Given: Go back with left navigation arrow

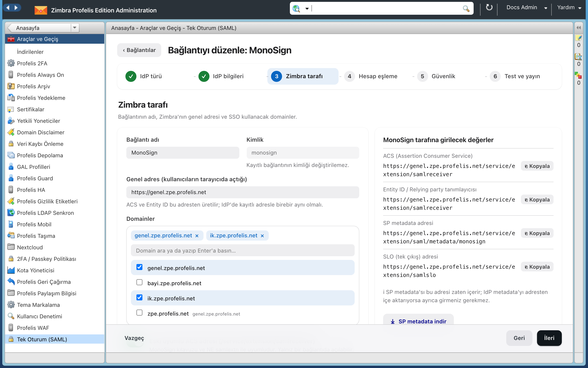Looking at the screenshot, I should (8, 8).
